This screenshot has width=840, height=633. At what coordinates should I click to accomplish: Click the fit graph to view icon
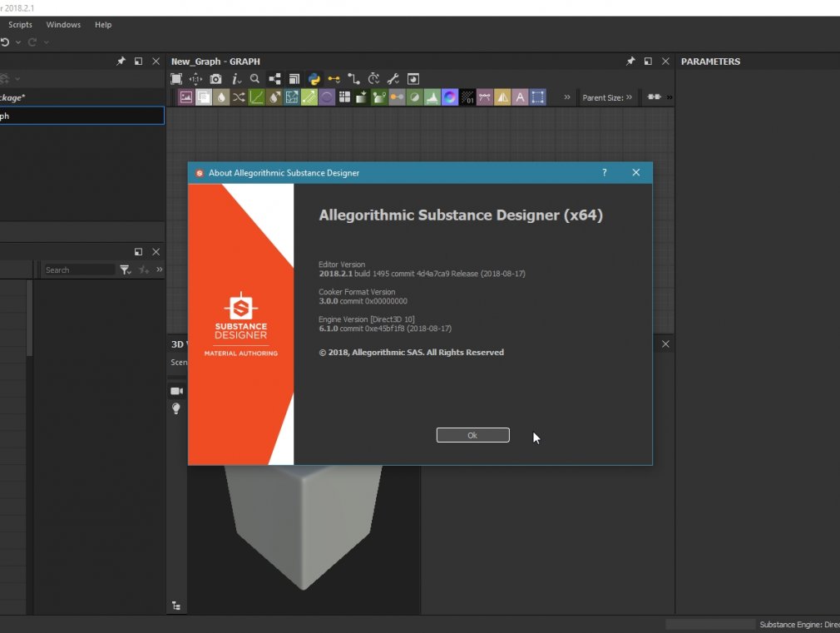click(176, 79)
